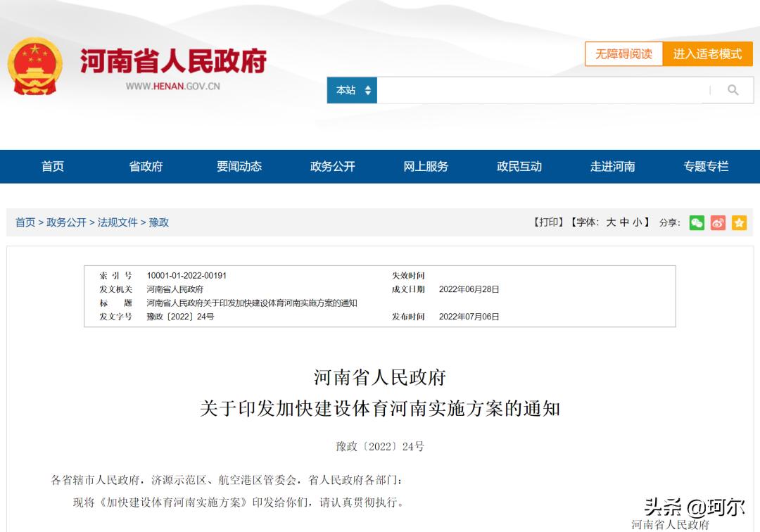Click the search magnifier icon
760x532 pixels.
click(733, 90)
